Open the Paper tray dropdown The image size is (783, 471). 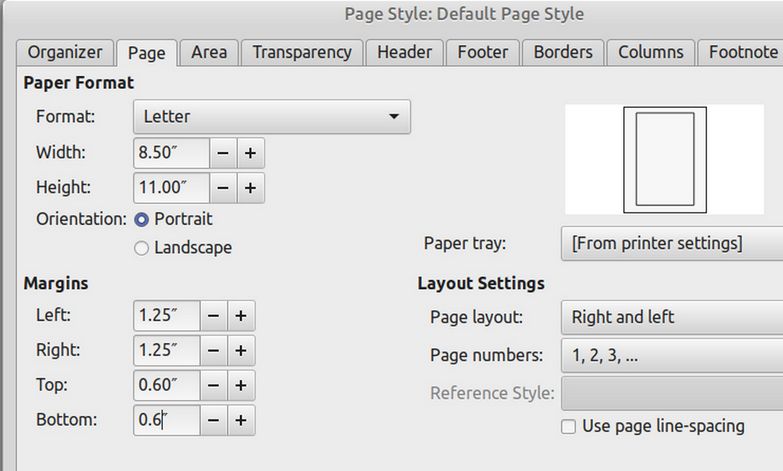[670, 244]
